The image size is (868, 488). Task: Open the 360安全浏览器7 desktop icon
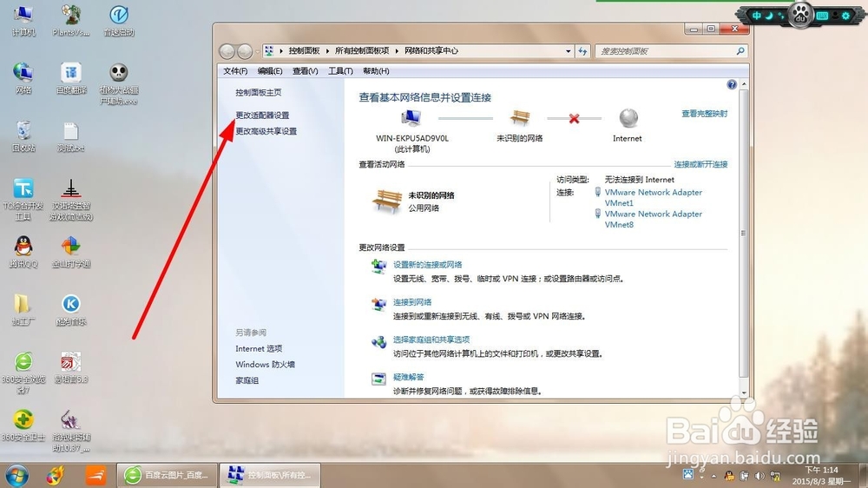click(23, 373)
